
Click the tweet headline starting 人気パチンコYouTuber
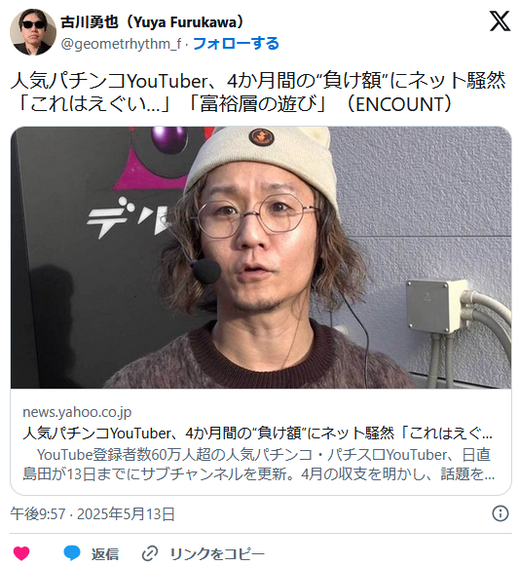point(258,81)
